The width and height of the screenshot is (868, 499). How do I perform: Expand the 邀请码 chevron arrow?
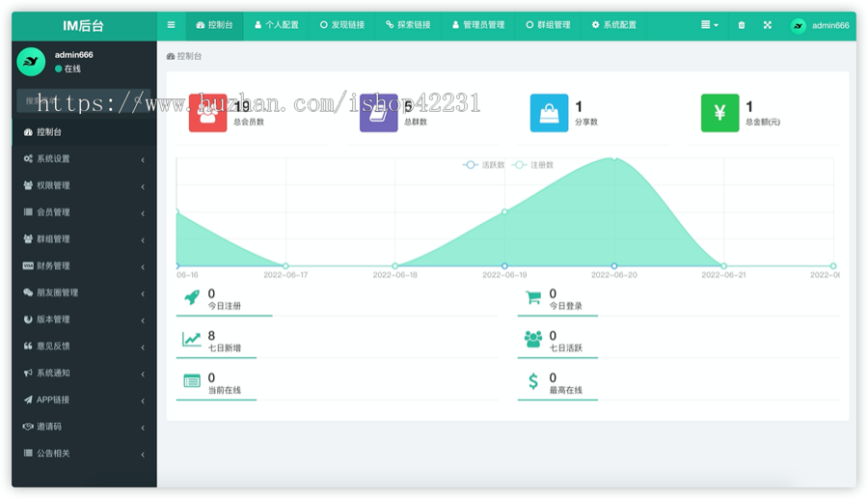point(143,428)
